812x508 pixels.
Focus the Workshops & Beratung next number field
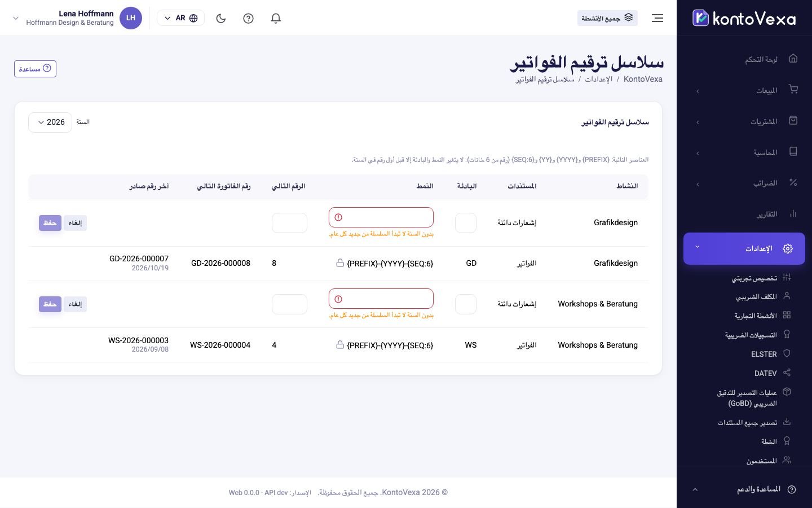tap(289, 304)
